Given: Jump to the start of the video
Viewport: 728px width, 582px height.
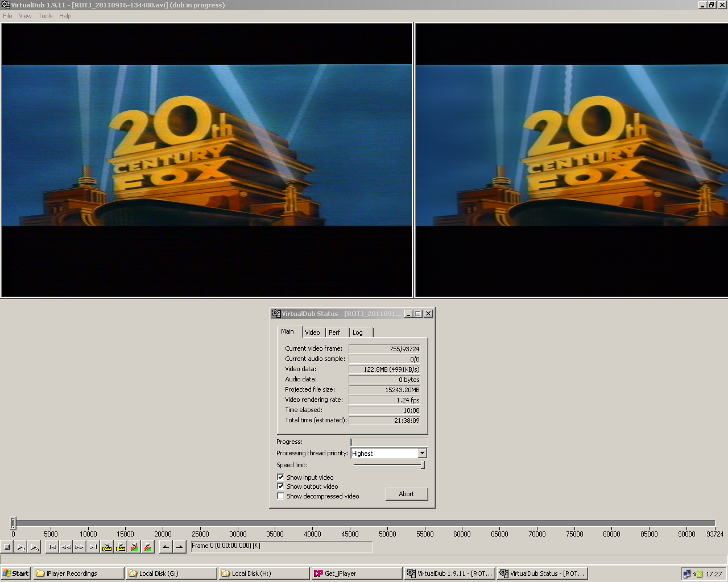Looking at the screenshot, I should (52, 547).
